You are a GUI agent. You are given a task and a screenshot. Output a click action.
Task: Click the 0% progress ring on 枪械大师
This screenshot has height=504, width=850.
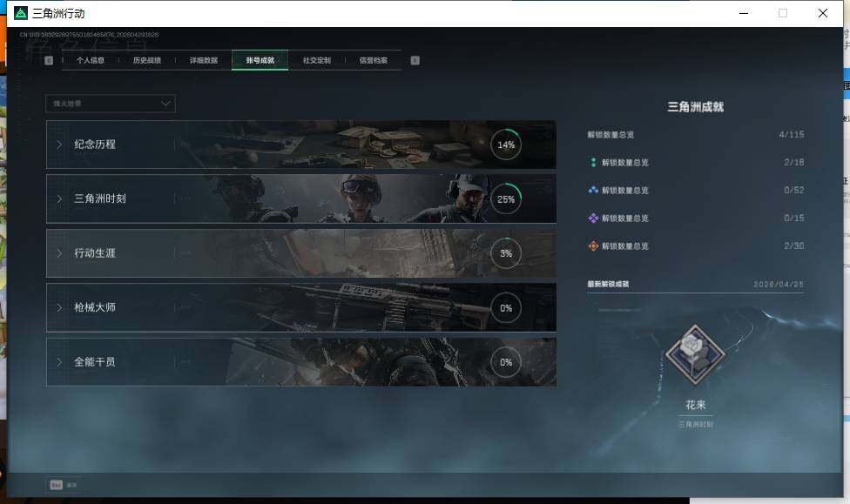point(506,308)
